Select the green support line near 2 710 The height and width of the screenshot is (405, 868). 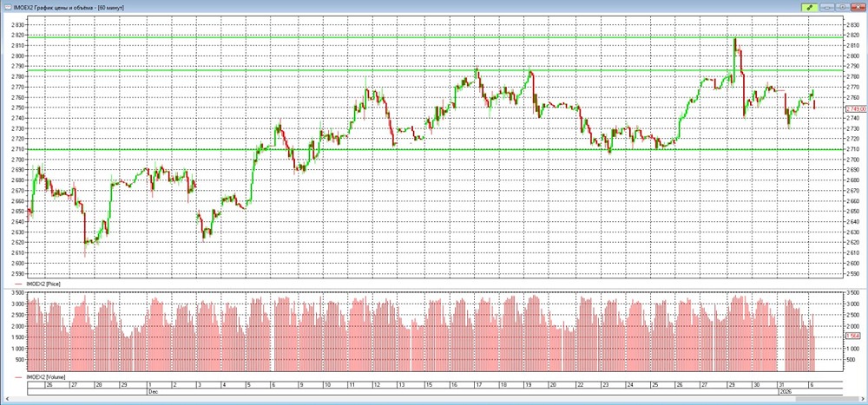[x=435, y=149]
